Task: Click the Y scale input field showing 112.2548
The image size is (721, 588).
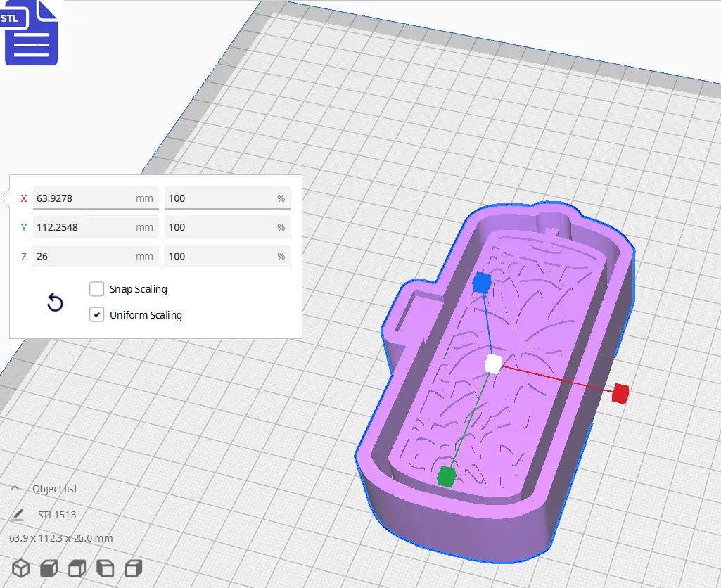Action: (96, 227)
